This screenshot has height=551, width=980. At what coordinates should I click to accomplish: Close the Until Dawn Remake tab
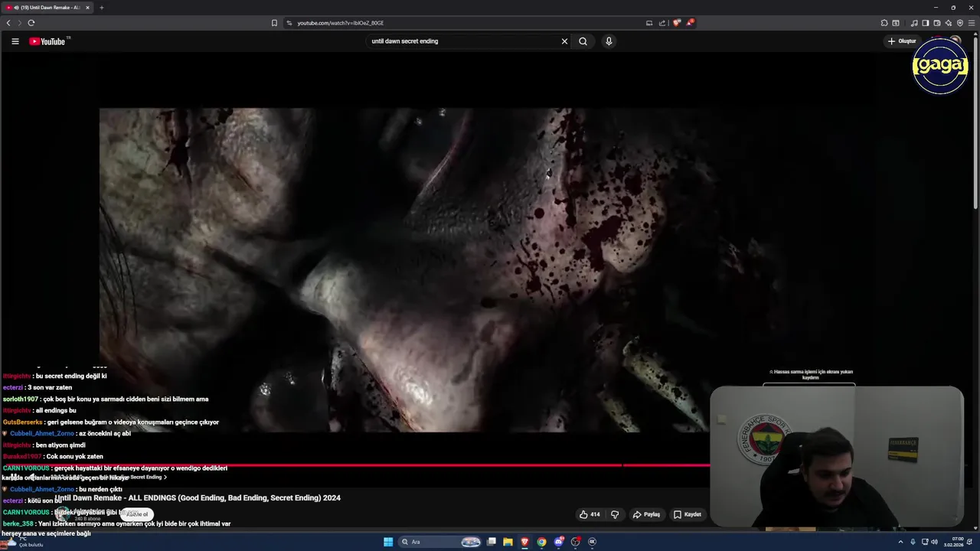87,8
